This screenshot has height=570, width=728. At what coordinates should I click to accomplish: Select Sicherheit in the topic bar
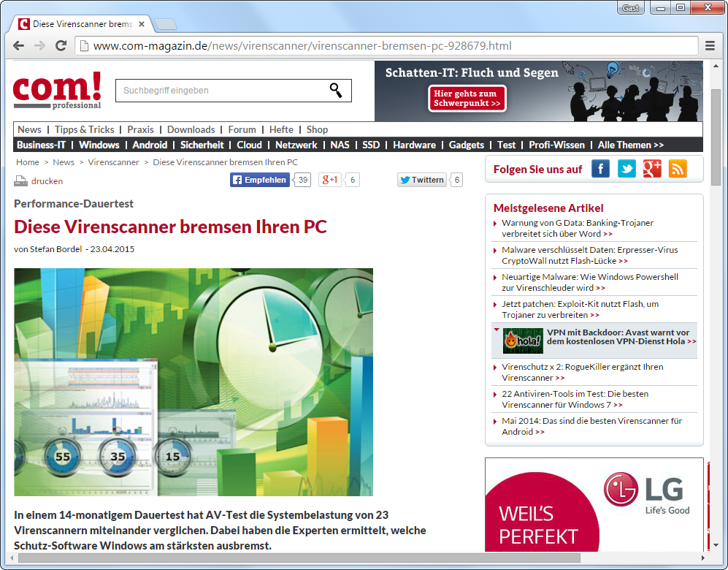(202, 145)
